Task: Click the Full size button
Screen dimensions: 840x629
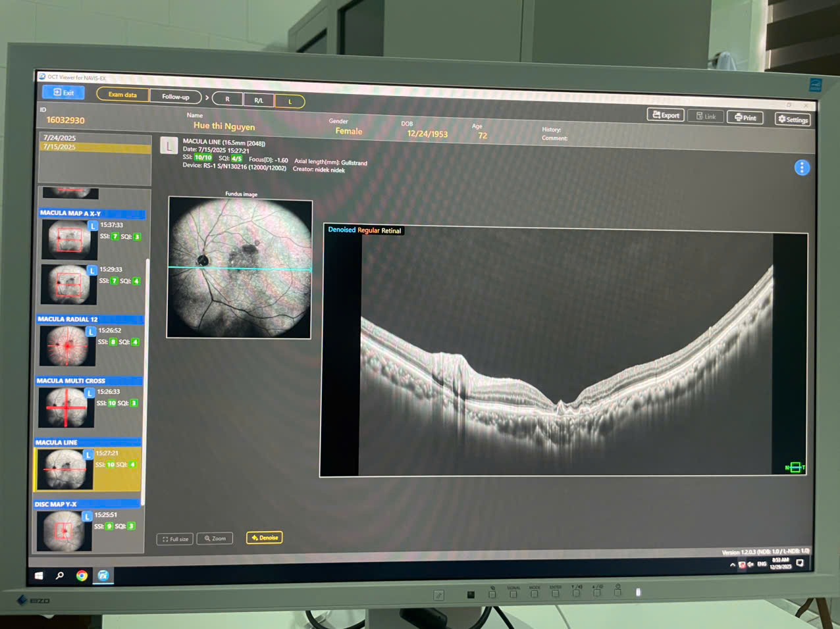Action: pos(175,539)
